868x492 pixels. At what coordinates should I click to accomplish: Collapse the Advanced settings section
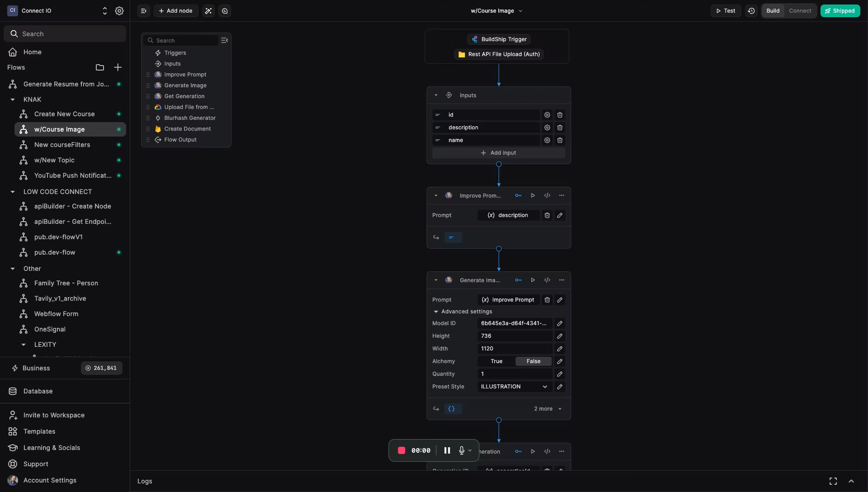coord(436,312)
